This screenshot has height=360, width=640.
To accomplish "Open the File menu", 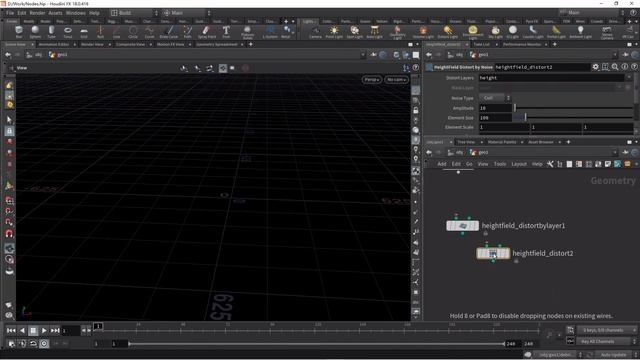I will point(10,13).
